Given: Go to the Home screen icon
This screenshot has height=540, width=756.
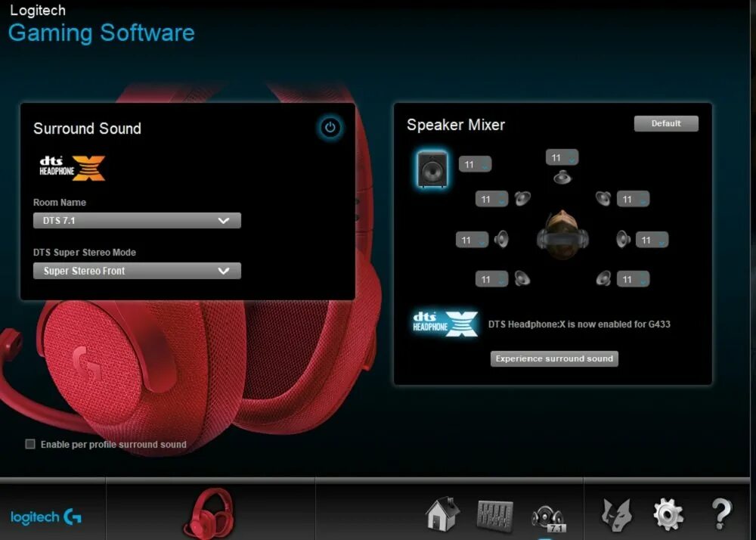Looking at the screenshot, I should [x=442, y=514].
